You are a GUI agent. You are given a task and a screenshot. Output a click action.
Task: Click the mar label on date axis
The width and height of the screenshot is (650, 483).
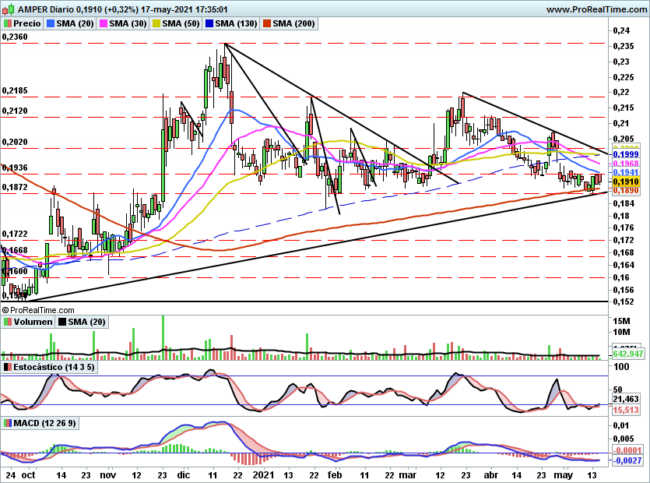[407, 475]
